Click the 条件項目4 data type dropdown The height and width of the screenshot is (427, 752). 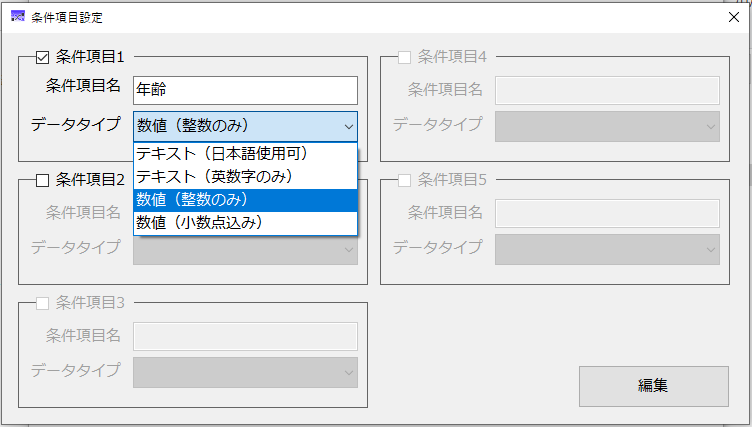pyautogui.click(x=607, y=126)
